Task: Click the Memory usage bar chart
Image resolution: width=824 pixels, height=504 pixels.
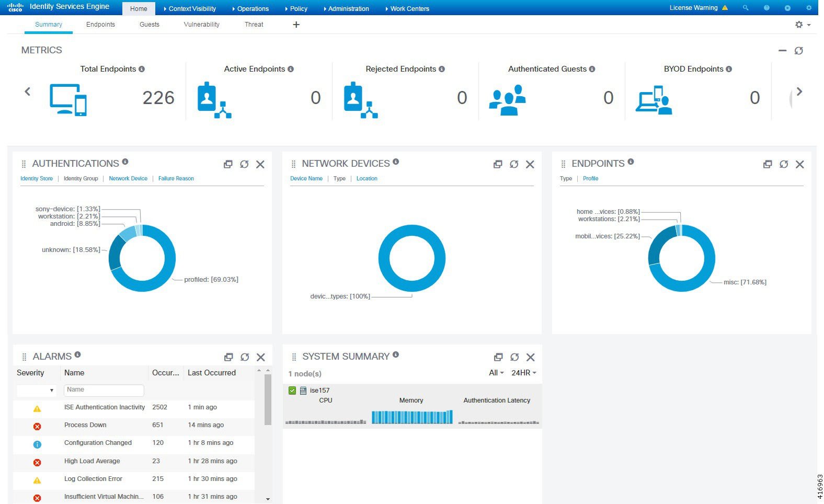Action: pos(412,417)
